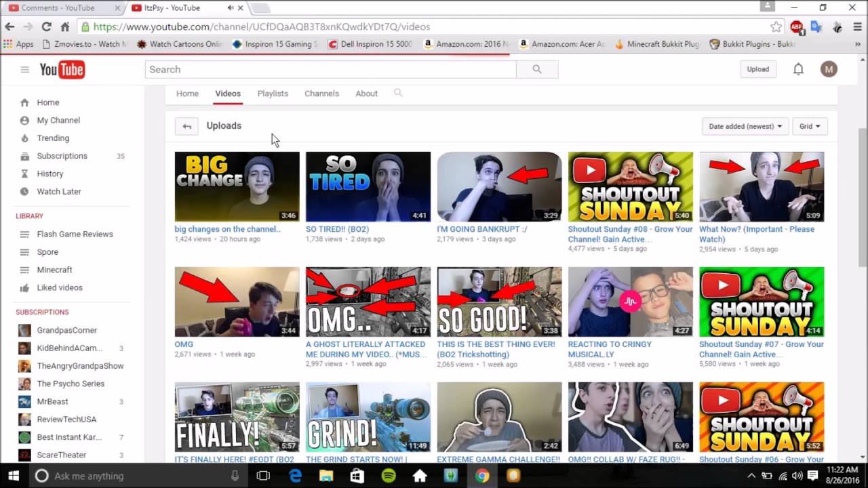Open the What Now? (Important) video title
This screenshot has height=488, width=868.
pos(757,234)
